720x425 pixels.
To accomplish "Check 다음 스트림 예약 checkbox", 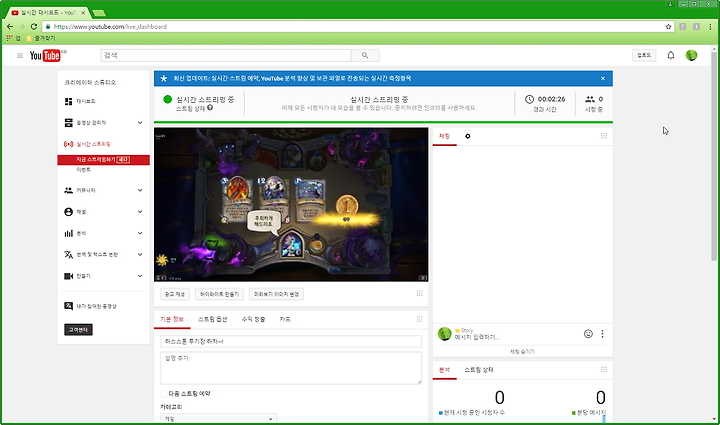I will 163,393.
